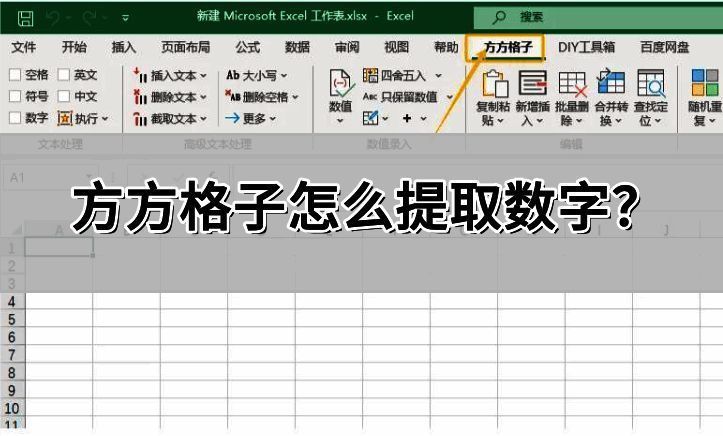The width and height of the screenshot is (723, 436).
Task: Click the 查找定位 icon
Action: point(651,83)
